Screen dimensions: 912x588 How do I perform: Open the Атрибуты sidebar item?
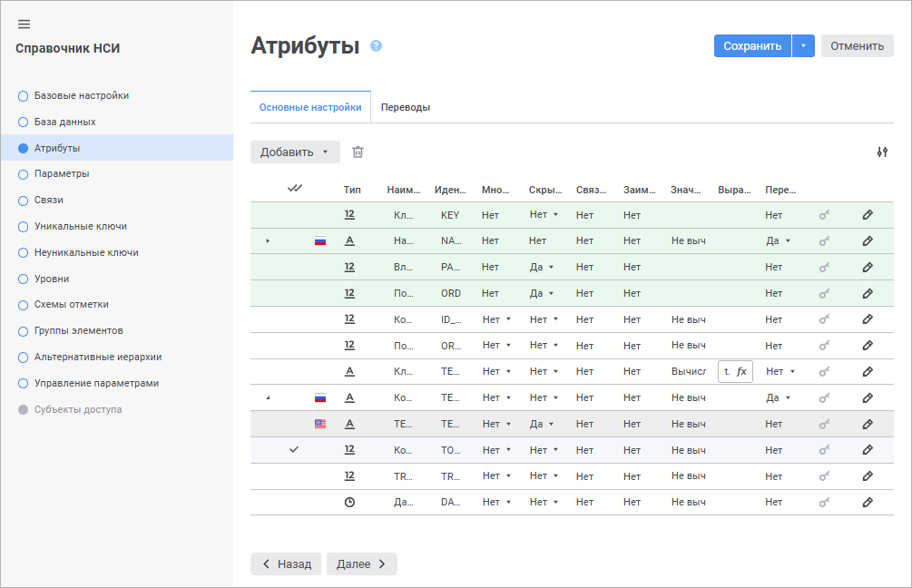click(x=117, y=148)
